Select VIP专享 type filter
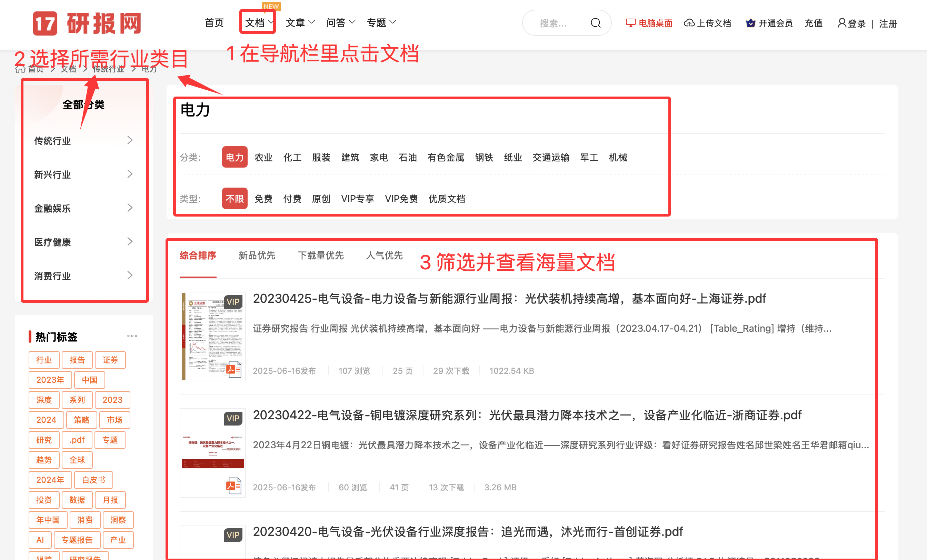The width and height of the screenshot is (927, 560). pyautogui.click(x=357, y=199)
